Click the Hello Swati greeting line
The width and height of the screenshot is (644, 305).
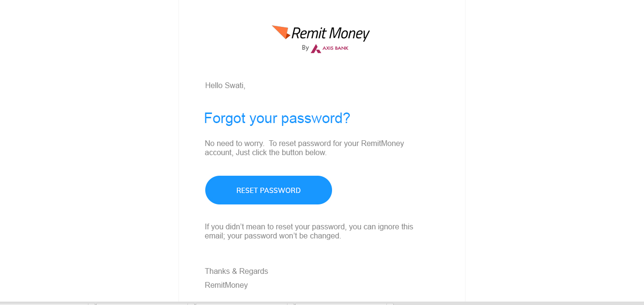(225, 86)
